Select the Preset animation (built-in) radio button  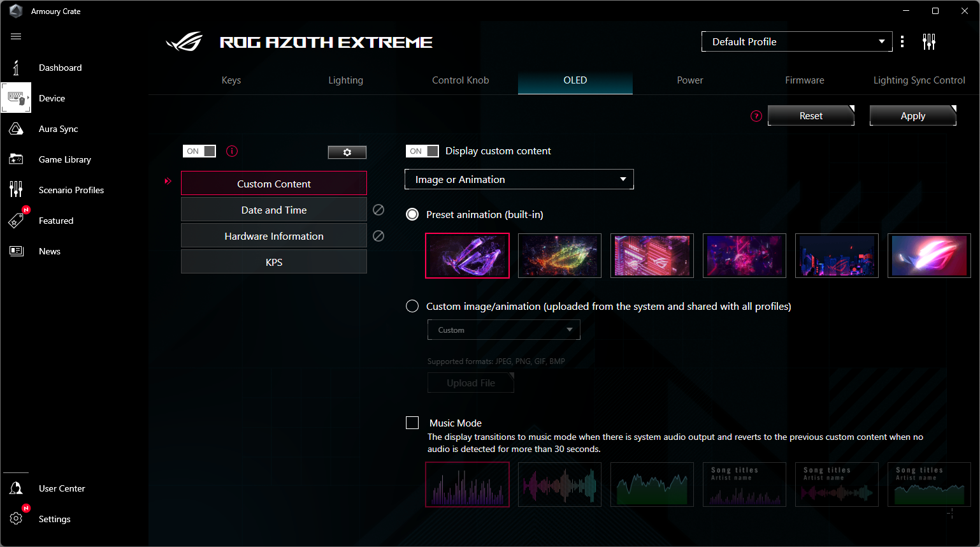click(x=412, y=214)
